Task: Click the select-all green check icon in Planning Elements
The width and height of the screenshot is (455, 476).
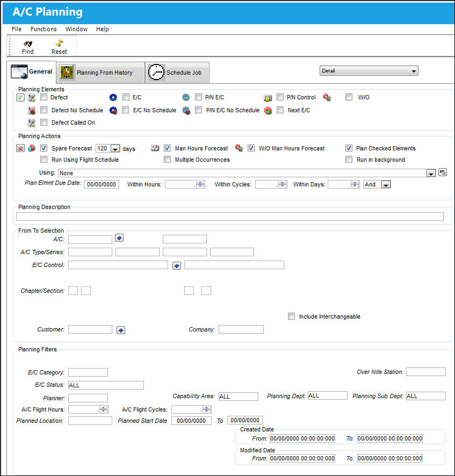Action: tap(20, 98)
